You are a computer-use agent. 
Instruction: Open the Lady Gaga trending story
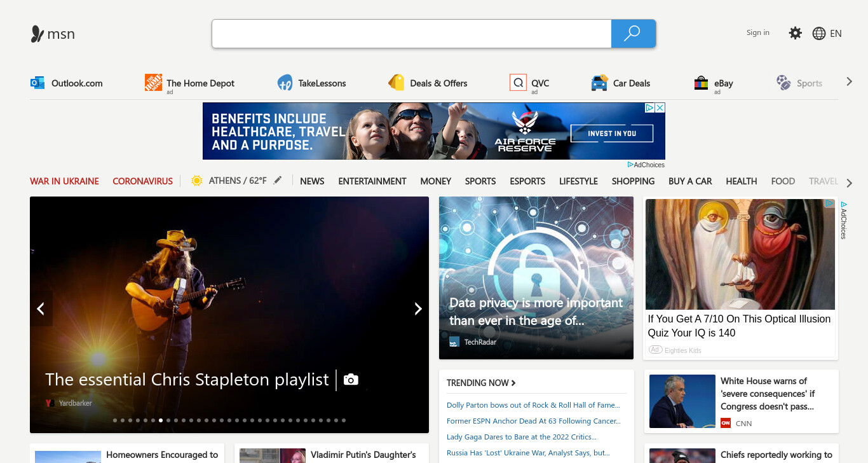pyautogui.click(x=522, y=437)
